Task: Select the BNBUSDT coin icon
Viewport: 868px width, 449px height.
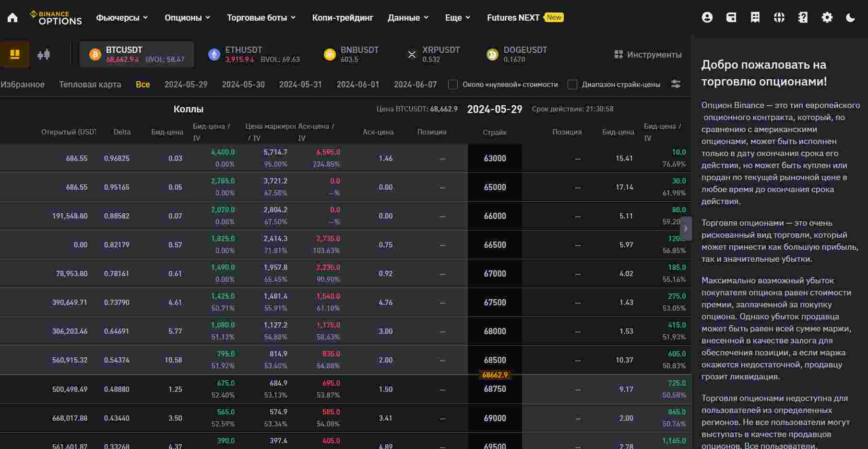Action: pyautogui.click(x=330, y=54)
